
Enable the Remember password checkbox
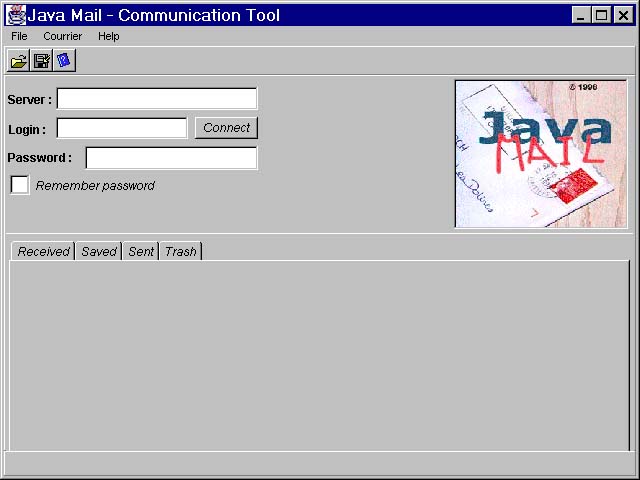click(x=20, y=185)
